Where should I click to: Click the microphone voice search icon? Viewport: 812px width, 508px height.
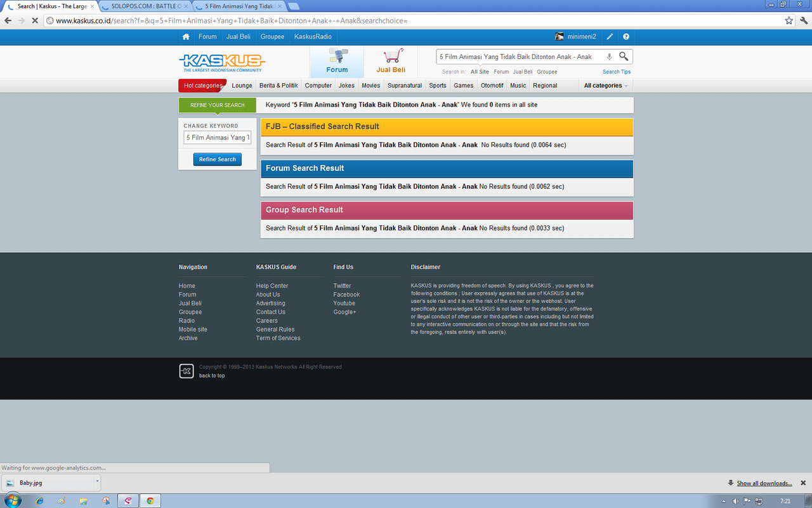click(609, 57)
